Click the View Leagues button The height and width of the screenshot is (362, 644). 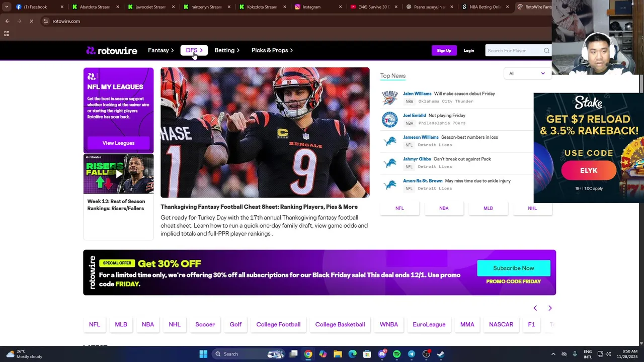pos(118,143)
